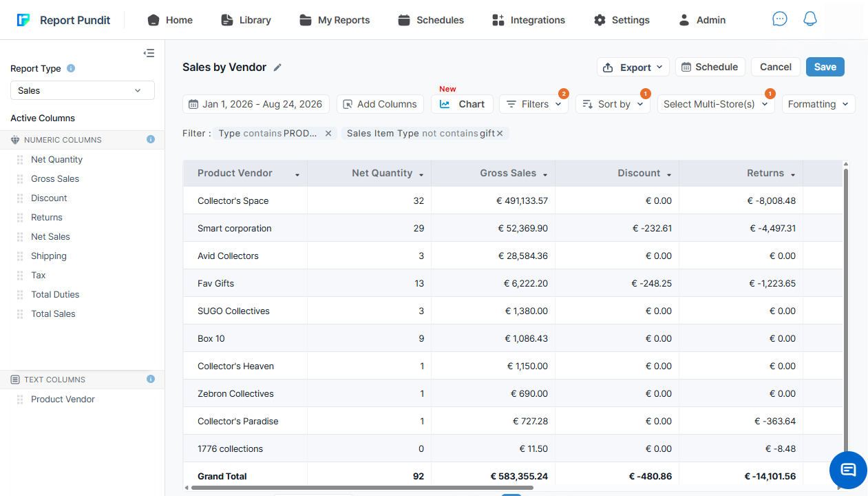
Task: Remove the Type contains PROD filter chip
Action: pyautogui.click(x=328, y=134)
